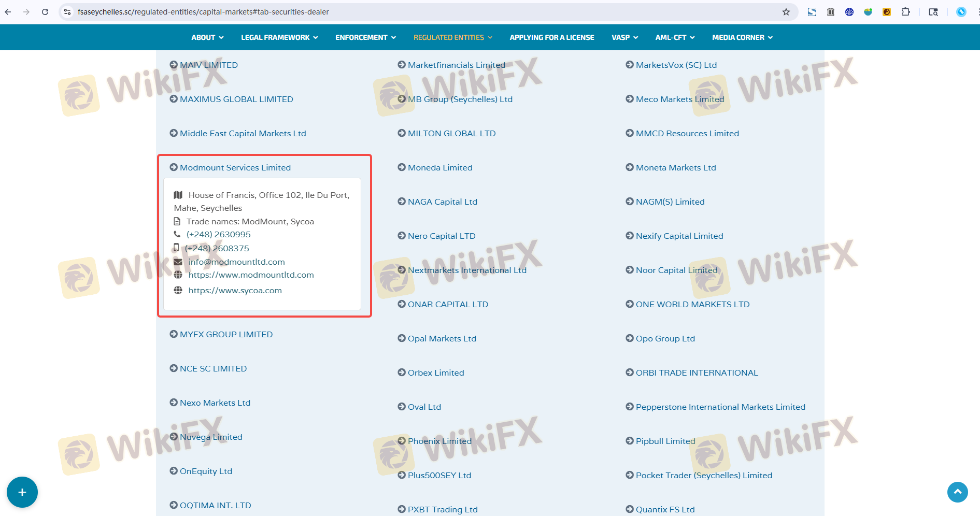This screenshot has width=980, height=516.
Task: Expand the NAGA Capital Ltd entry
Action: point(442,202)
